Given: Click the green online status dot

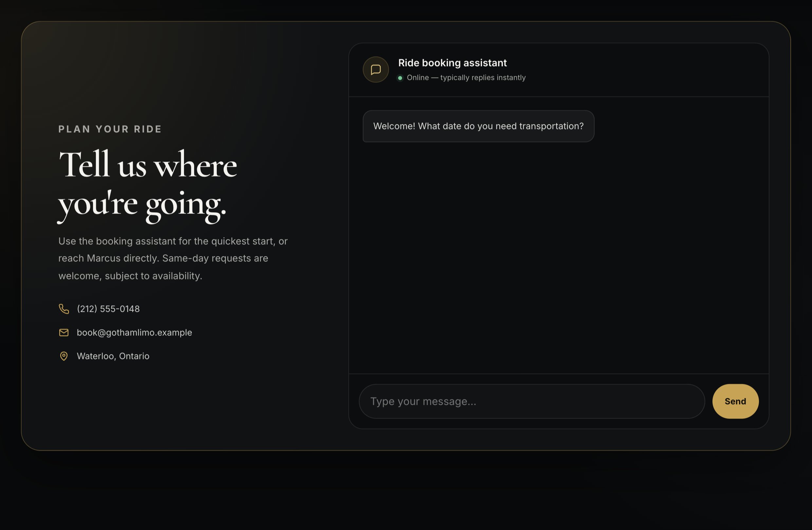Looking at the screenshot, I should tap(400, 78).
